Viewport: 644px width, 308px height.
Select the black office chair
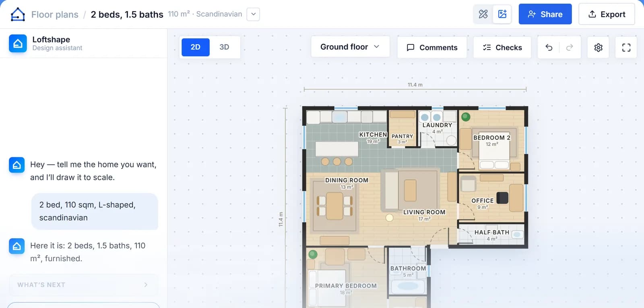coord(502,198)
